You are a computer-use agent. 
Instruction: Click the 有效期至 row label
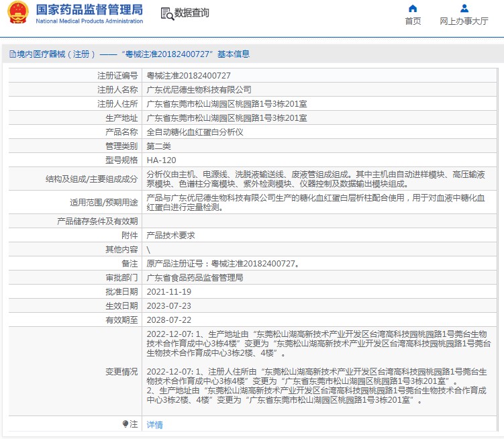click(121, 320)
